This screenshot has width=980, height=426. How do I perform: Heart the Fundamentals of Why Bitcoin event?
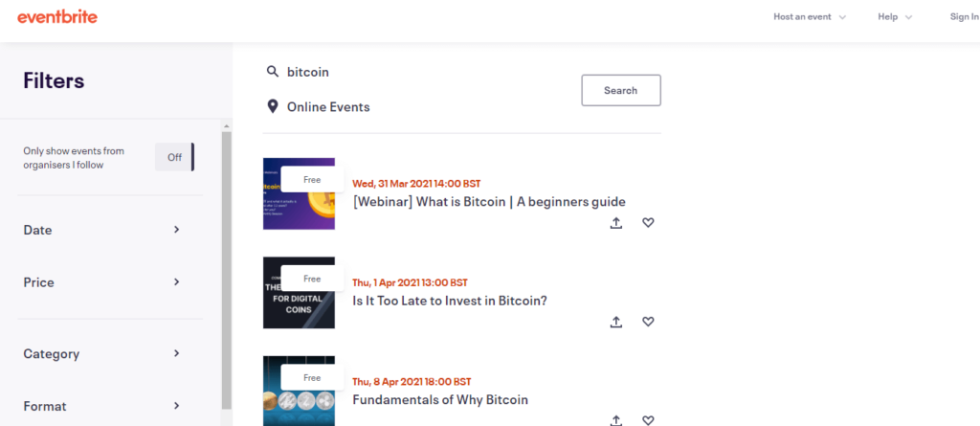(x=648, y=419)
